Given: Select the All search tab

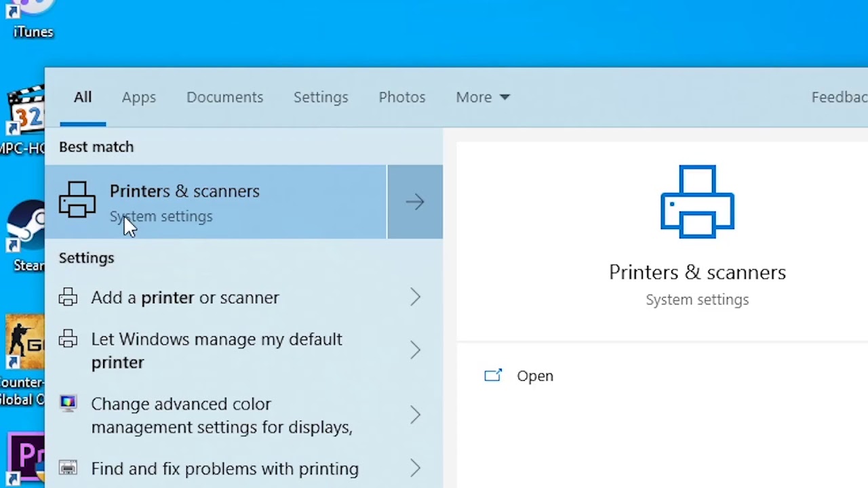Looking at the screenshot, I should pyautogui.click(x=83, y=97).
